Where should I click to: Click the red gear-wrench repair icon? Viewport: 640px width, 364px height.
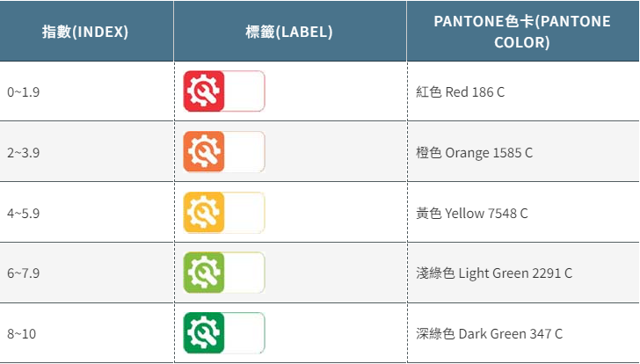click(204, 91)
